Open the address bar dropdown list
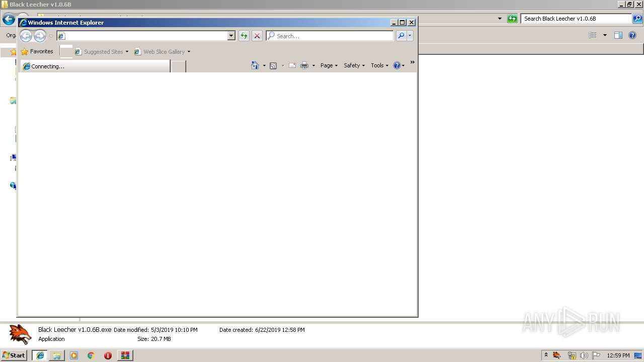 tap(231, 36)
